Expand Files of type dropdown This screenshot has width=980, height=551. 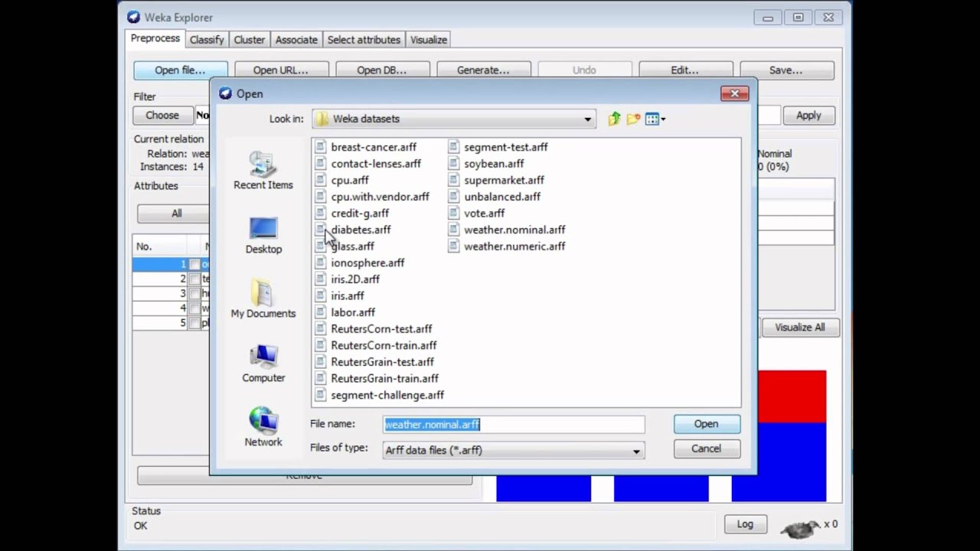tap(635, 451)
